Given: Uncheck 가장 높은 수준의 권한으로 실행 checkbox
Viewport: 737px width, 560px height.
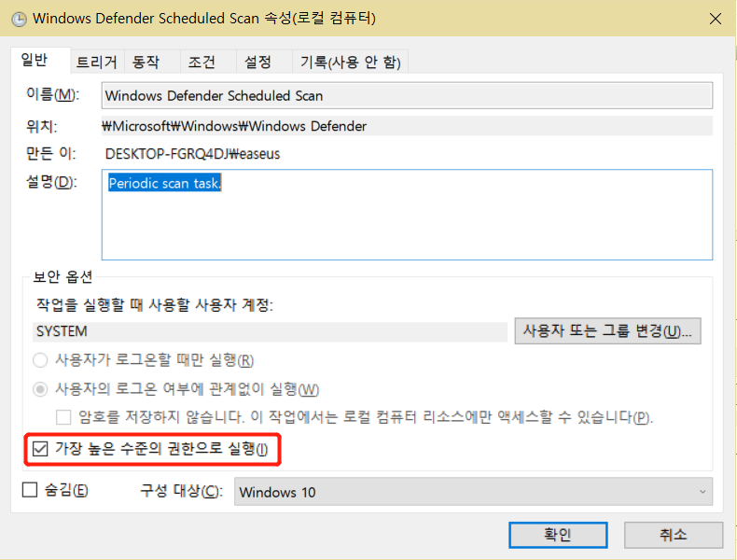Looking at the screenshot, I should click(40, 449).
